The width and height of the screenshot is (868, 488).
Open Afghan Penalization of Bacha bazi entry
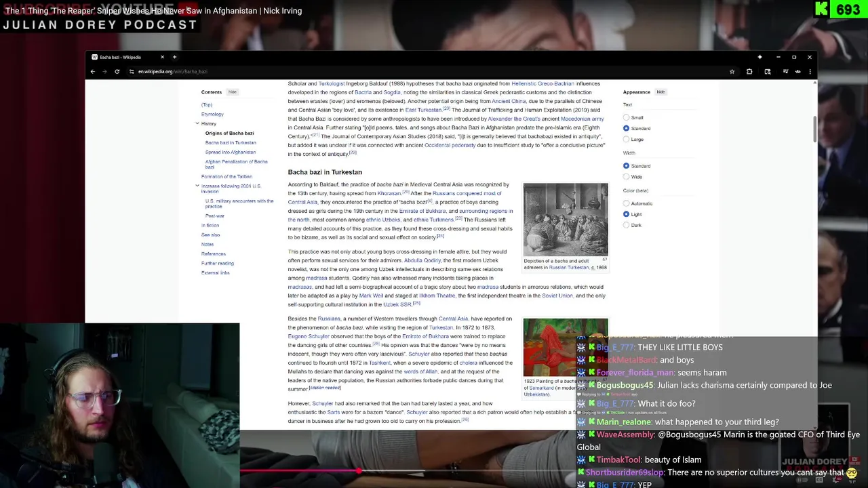pos(237,164)
